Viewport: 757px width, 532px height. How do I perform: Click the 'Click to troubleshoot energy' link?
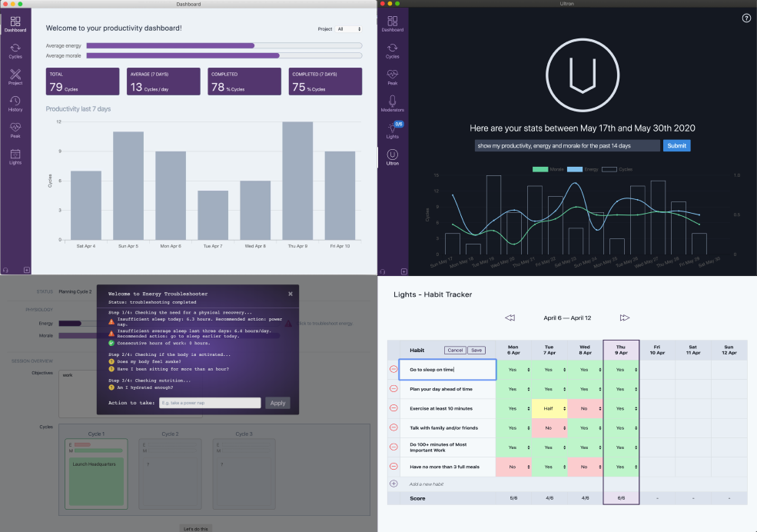(325, 324)
